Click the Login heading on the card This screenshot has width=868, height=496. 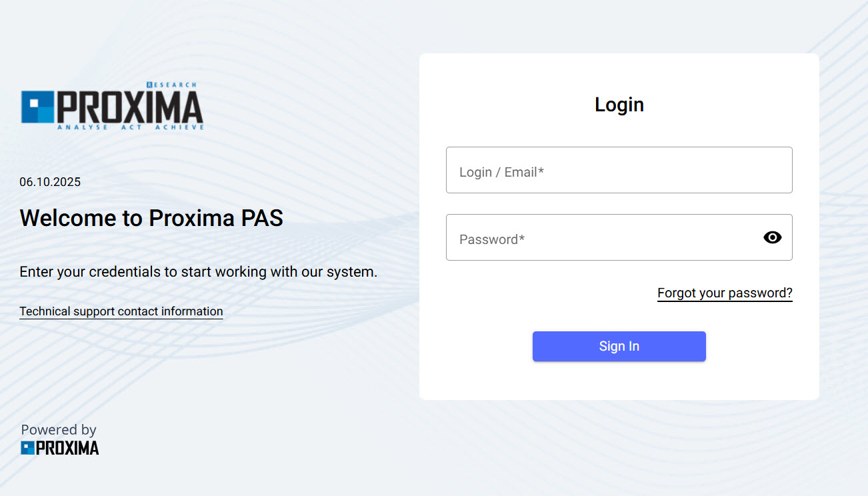coord(619,104)
